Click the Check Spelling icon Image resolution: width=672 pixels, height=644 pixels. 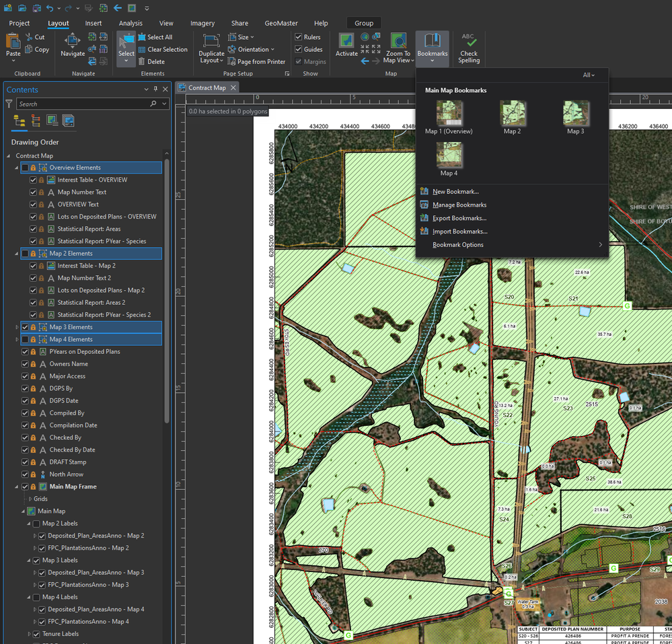(469, 42)
